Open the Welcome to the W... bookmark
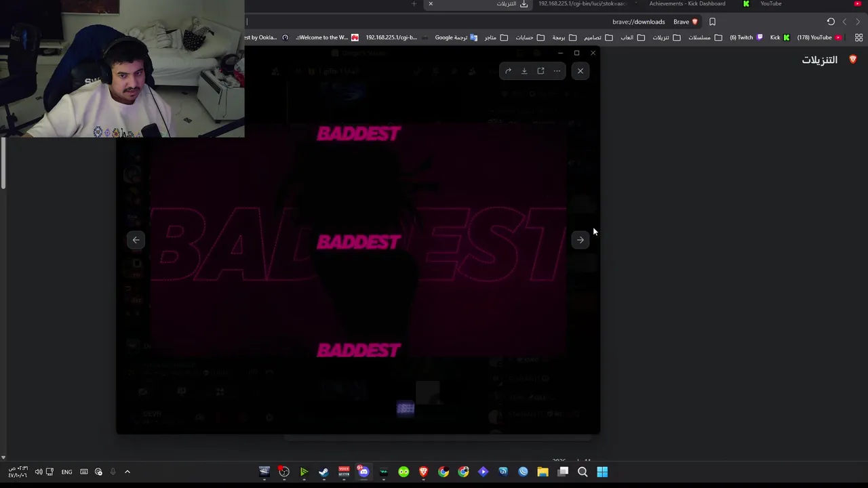This screenshot has width=868, height=488. (x=327, y=37)
